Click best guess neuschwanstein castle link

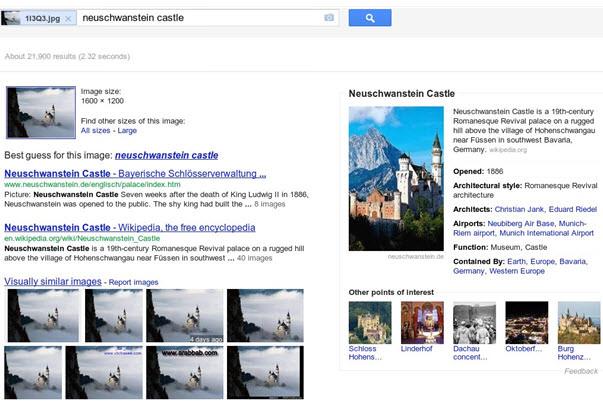tap(167, 155)
